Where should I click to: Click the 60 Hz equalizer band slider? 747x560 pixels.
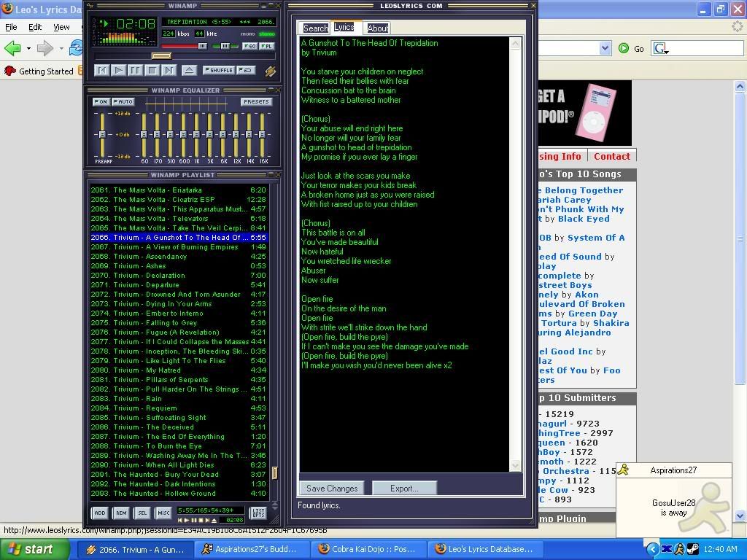pyautogui.click(x=144, y=135)
